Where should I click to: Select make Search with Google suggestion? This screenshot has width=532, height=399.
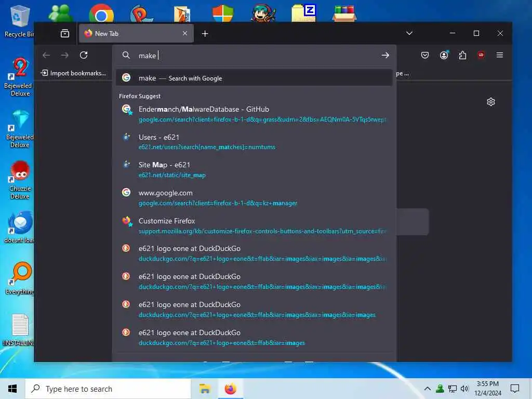point(254,78)
